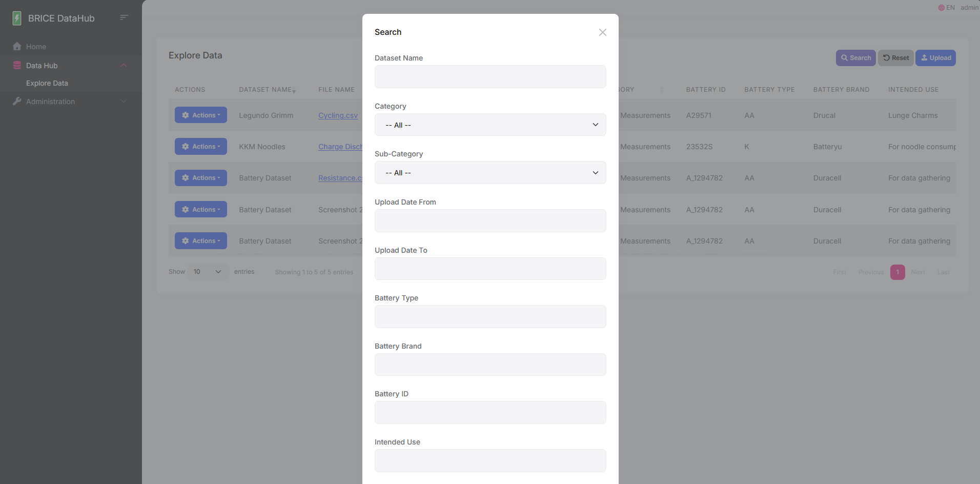Click the Legundo Grimm dataset name

(x=266, y=115)
